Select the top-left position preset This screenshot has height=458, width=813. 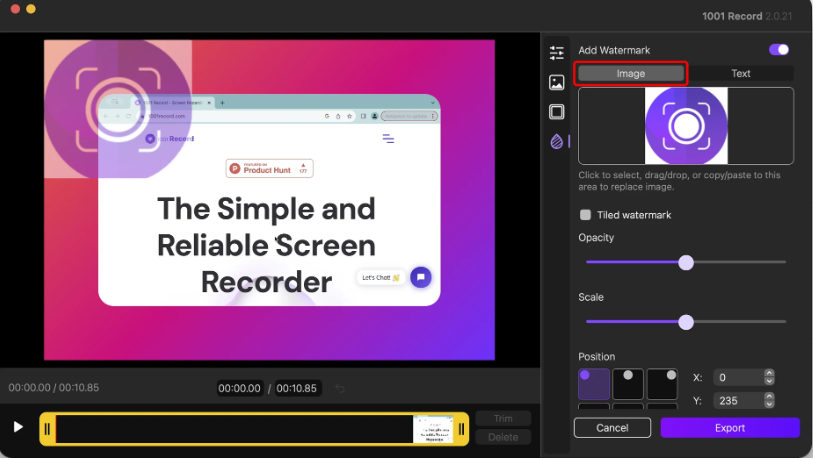594,384
